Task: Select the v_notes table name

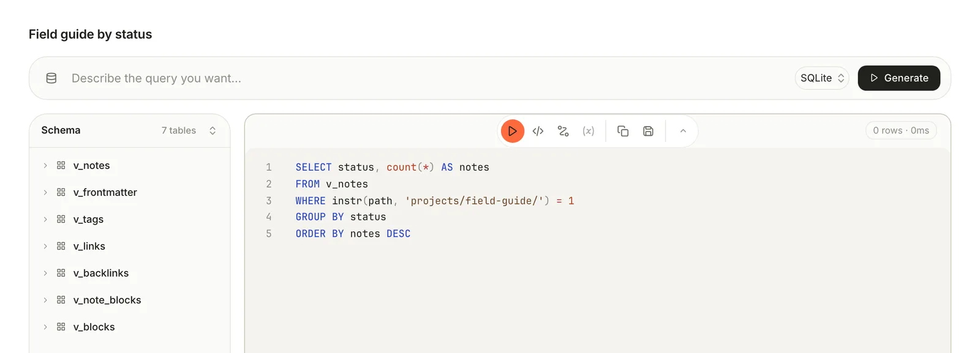Action: pos(92,165)
